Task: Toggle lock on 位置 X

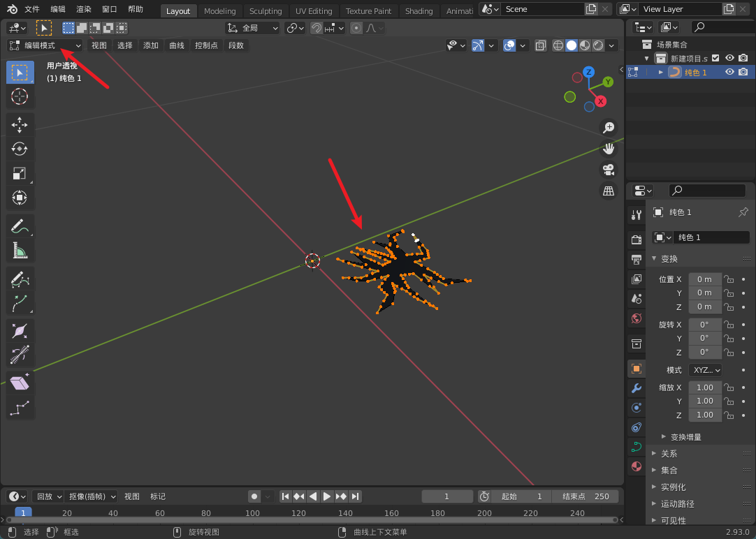Action: coord(729,279)
